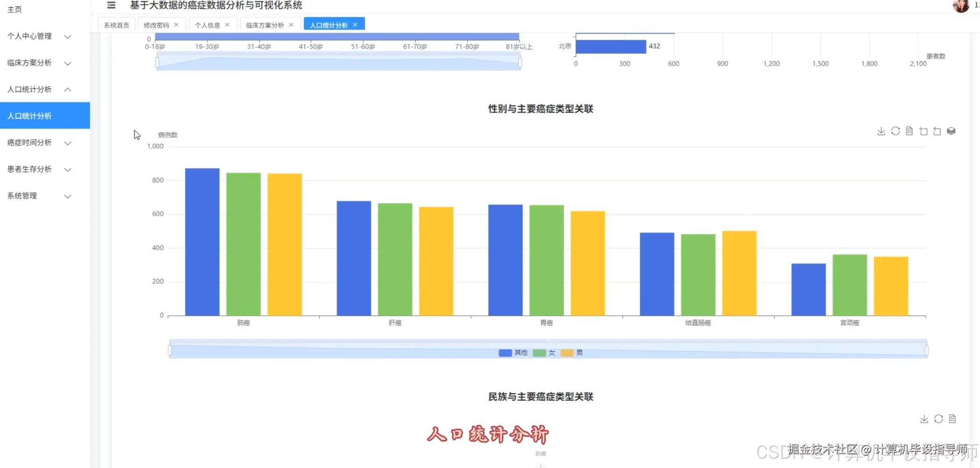The width and height of the screenshot is (980, 468).
Task: Refresh the 性别与主要癌症类型关联 chart
Action: [x=895, y=131]
